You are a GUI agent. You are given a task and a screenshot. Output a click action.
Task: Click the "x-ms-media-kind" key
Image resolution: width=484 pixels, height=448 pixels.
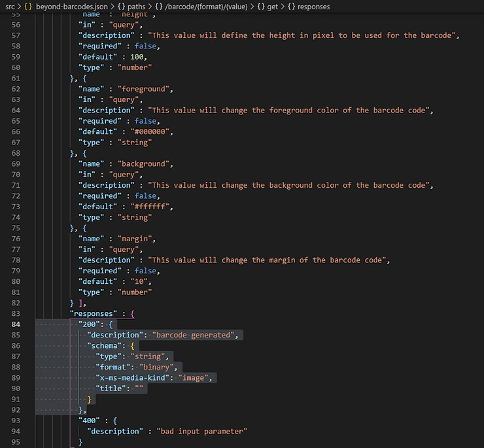pos(133,377)
